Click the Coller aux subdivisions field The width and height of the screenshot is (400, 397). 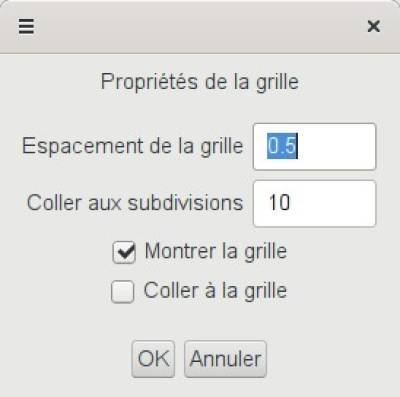coord(314,204)
